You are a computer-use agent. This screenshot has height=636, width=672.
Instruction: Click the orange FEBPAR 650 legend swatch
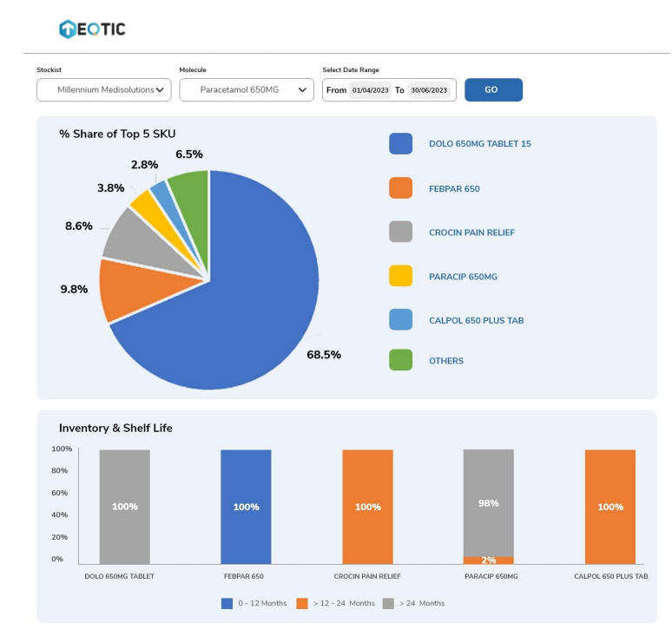coord(400,188)
